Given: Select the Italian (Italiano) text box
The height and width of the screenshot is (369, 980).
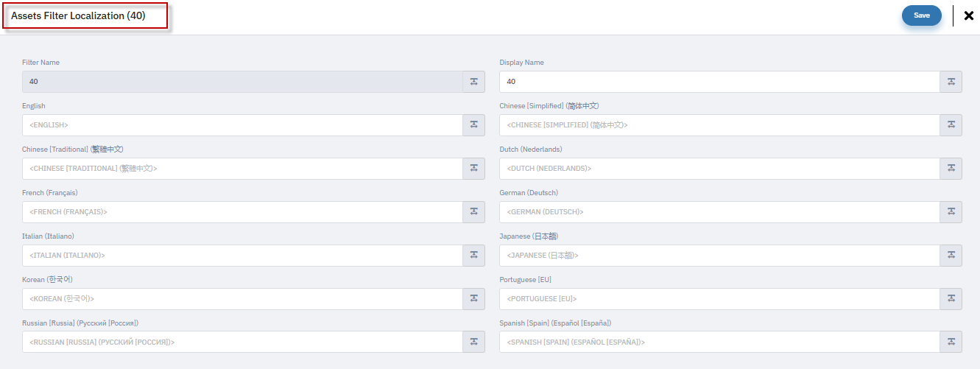Looking at the screenshot, I should pos(242,256).
